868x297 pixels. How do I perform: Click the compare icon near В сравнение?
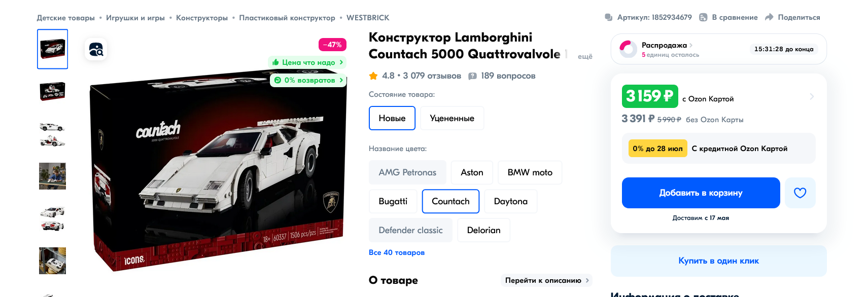[x=703, y=17]
